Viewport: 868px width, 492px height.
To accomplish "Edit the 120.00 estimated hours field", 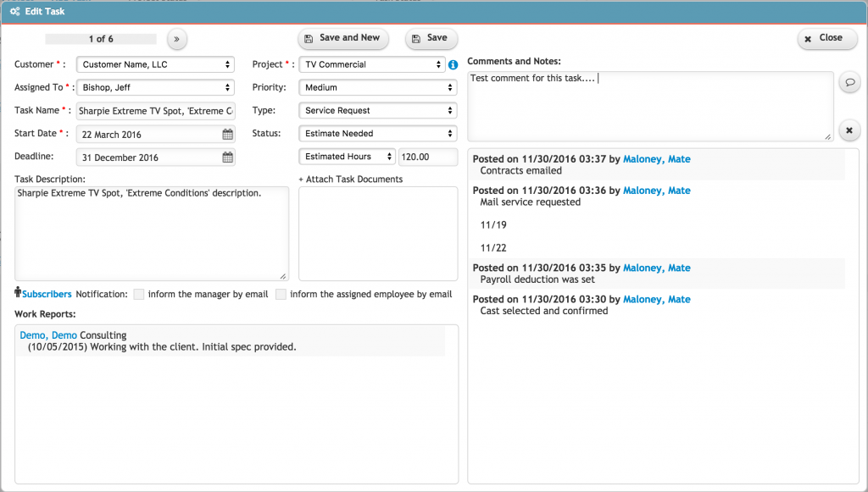I will [428, 157].
